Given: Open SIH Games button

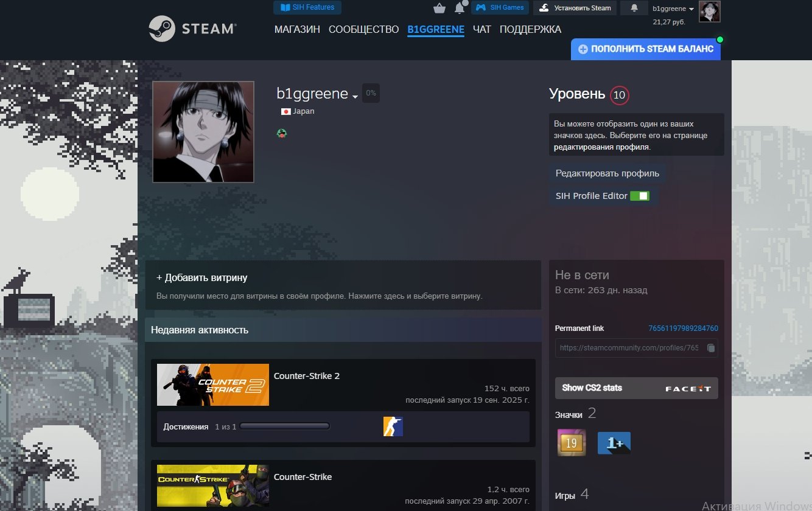Looking at the screenshot, I should (x=500, y=8).
